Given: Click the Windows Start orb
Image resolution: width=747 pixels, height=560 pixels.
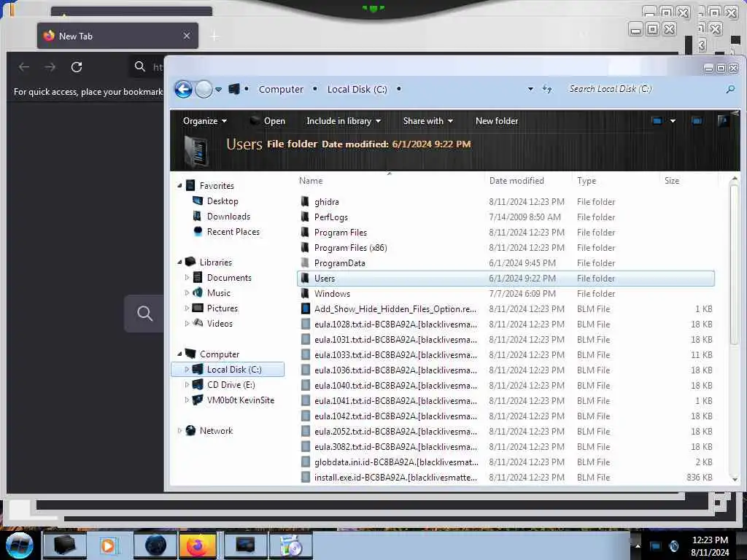Looking at the screenshot, I should pos(20,545).
